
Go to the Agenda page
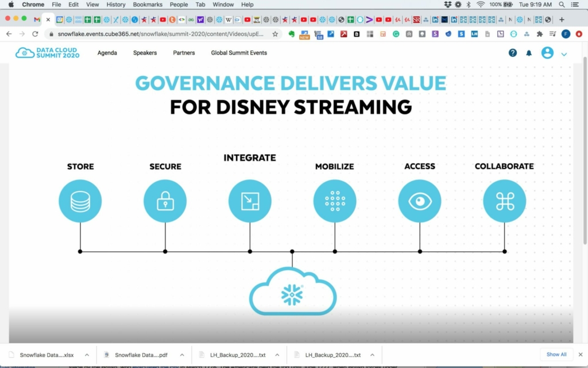pyautogui.click(x=107, y=53)
